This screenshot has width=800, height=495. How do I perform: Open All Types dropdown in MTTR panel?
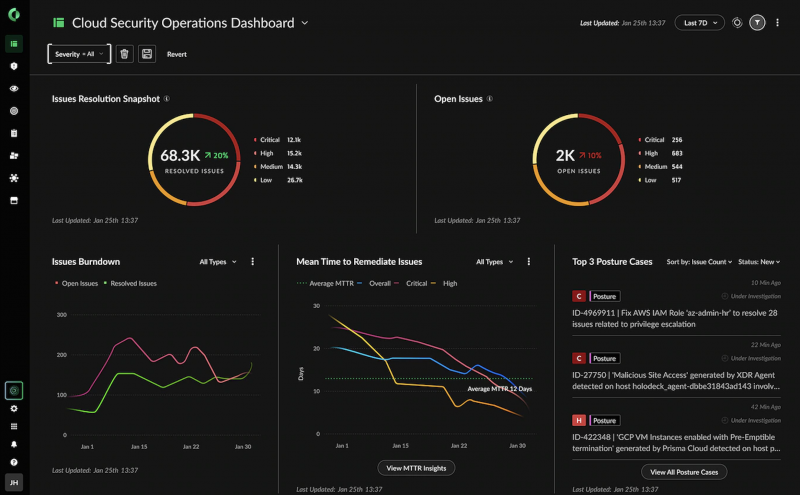click(494, 262)
